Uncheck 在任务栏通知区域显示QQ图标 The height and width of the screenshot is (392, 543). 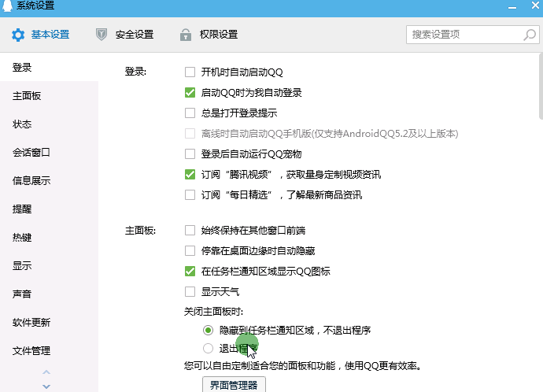click(x=190, y=271)
